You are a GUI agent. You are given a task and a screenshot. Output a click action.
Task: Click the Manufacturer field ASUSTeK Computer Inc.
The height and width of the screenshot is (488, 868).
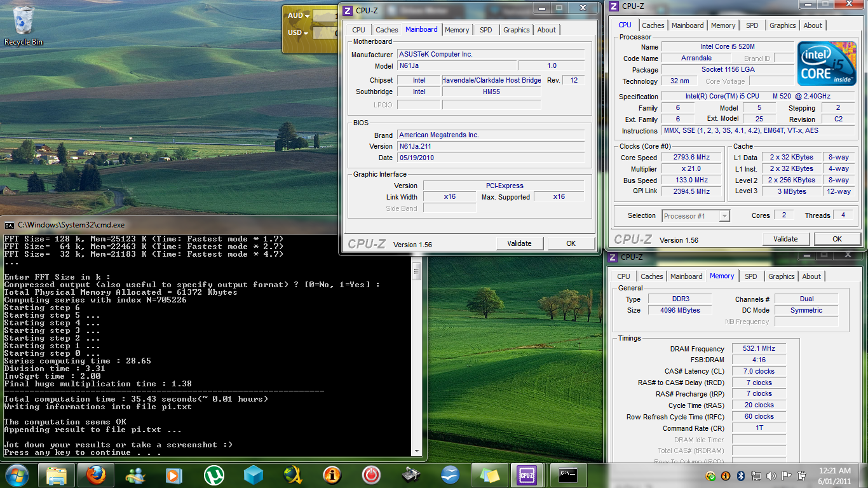(x=491, y=55)
